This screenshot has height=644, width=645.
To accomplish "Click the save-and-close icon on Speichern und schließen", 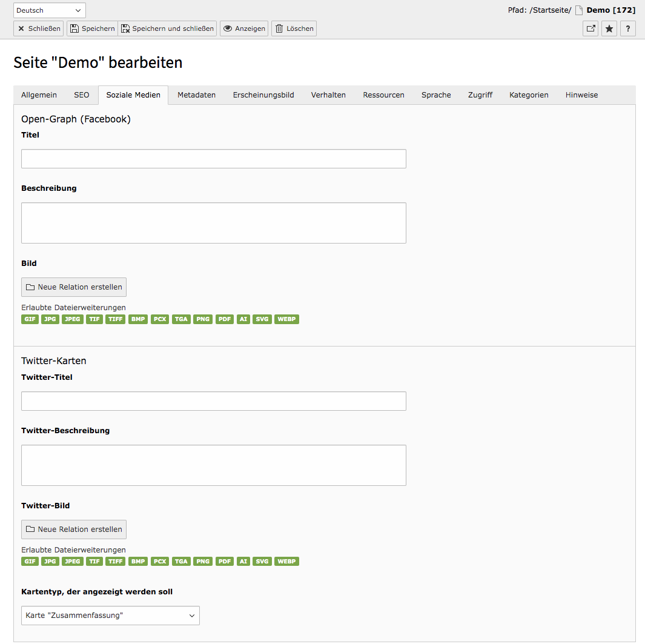I will coord(127,28).
